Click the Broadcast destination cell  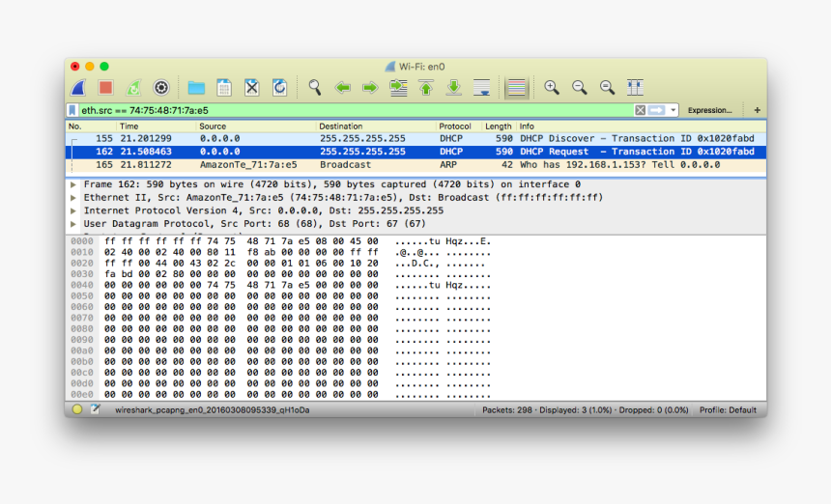pos(345,165)
